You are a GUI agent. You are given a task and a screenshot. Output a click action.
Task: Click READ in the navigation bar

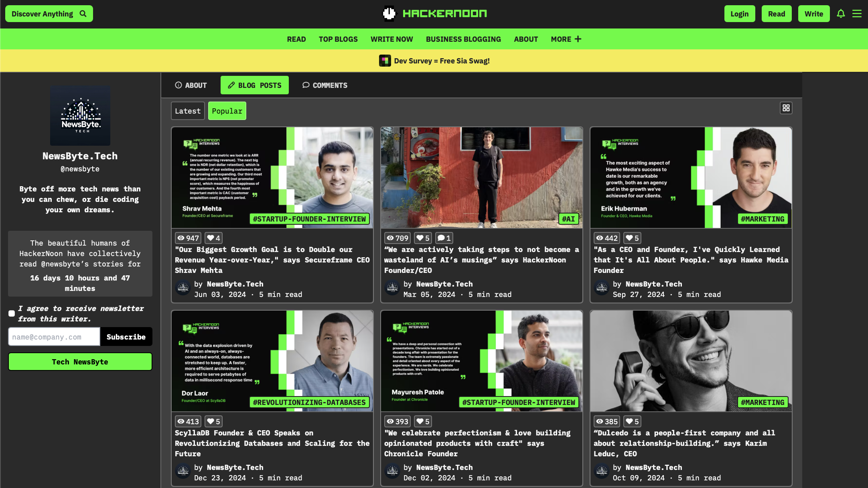pyautogui.click(x=296, y=39)
